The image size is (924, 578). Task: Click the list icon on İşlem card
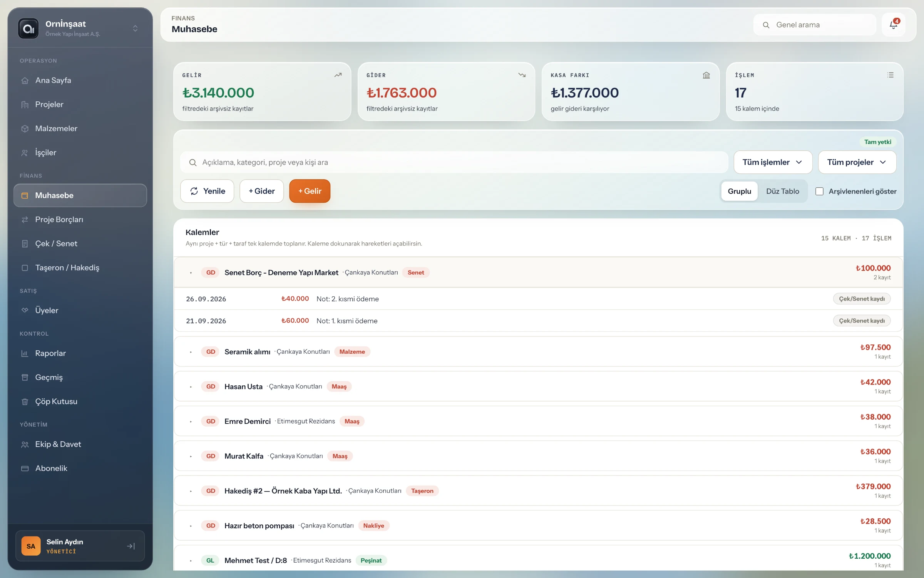click(x=890, y=75)
